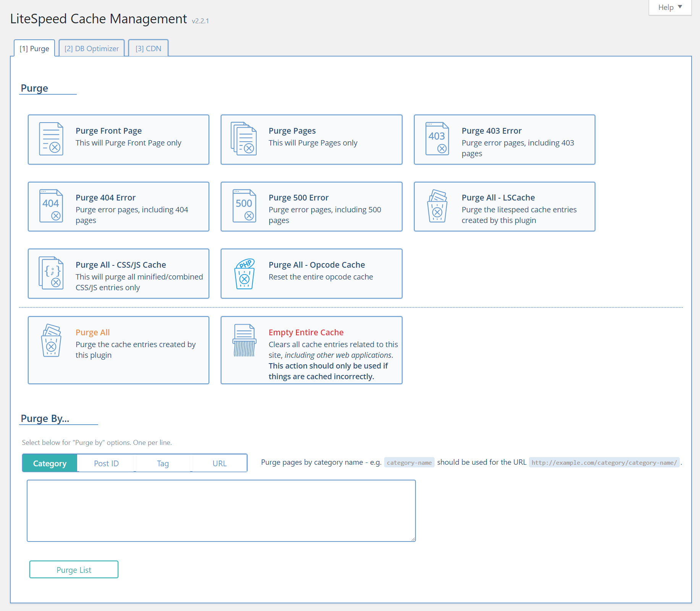Click 'including other web applications' italic text
Image resolution: width=700 pixels, height=611 pixels.
pyautogui.click(x=339, y=355)
